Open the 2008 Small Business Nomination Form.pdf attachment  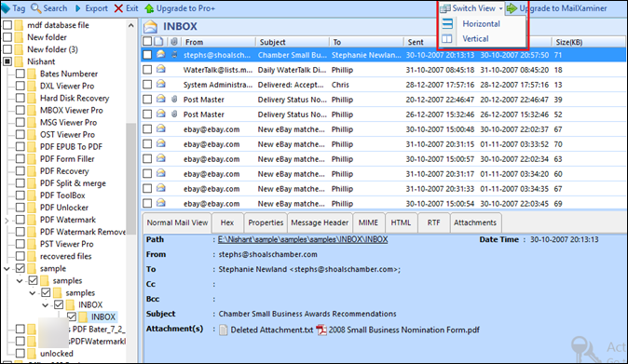coord(403,330)
